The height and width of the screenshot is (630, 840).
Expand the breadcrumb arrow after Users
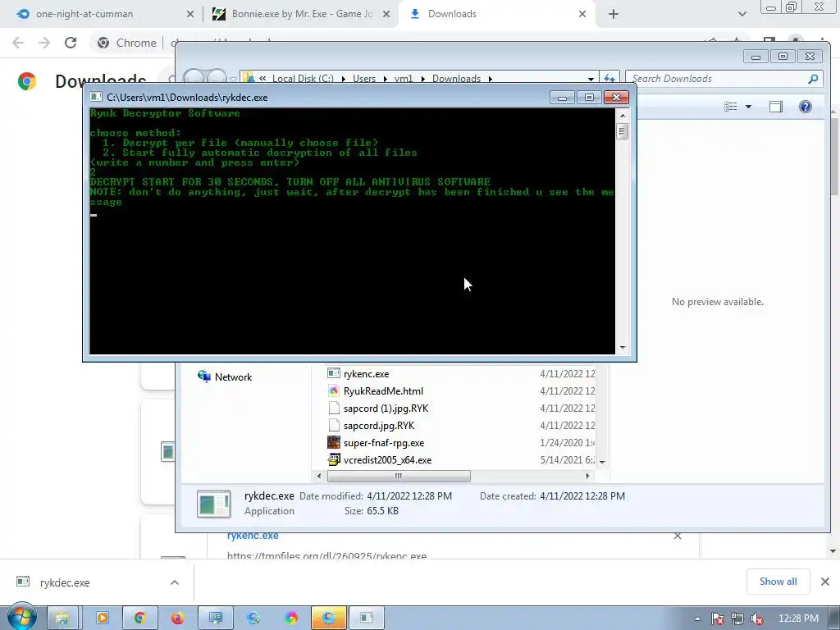click(386, 79)
